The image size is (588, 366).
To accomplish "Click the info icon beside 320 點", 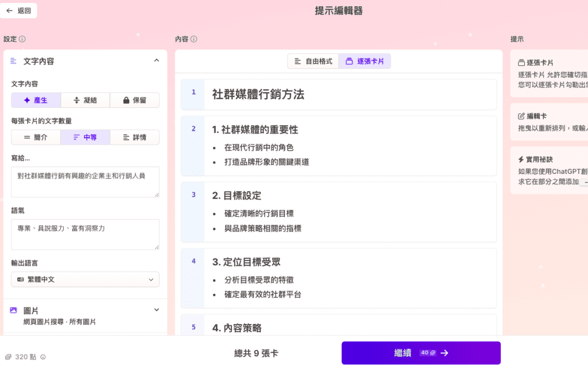I will [43, 357].
